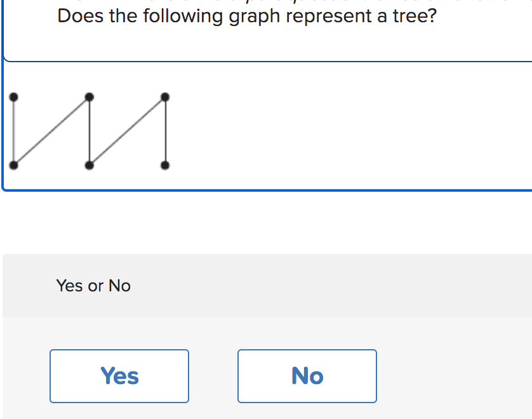Click the bottom-left vertex of the graph

tap(14, 165)
